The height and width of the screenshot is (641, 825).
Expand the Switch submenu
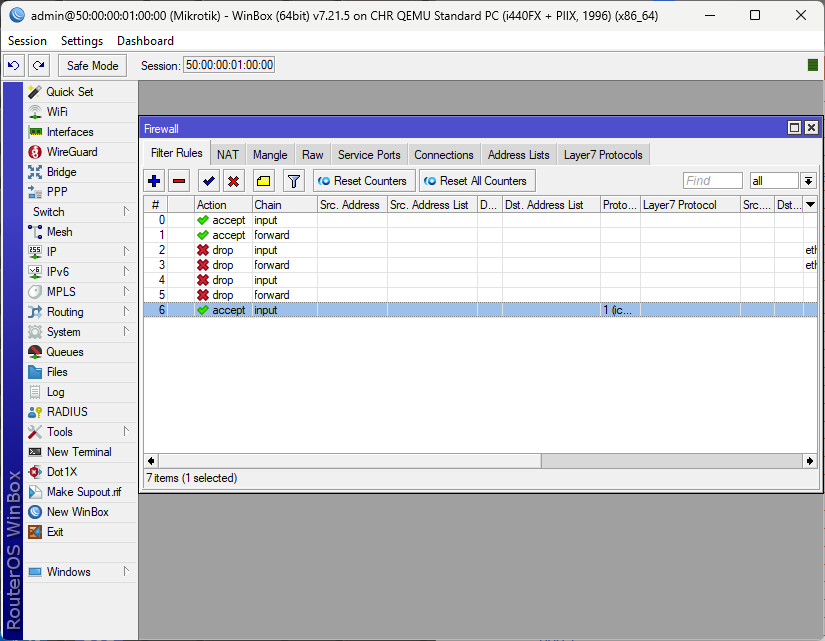pyautogui.click(x=126, y=211)
